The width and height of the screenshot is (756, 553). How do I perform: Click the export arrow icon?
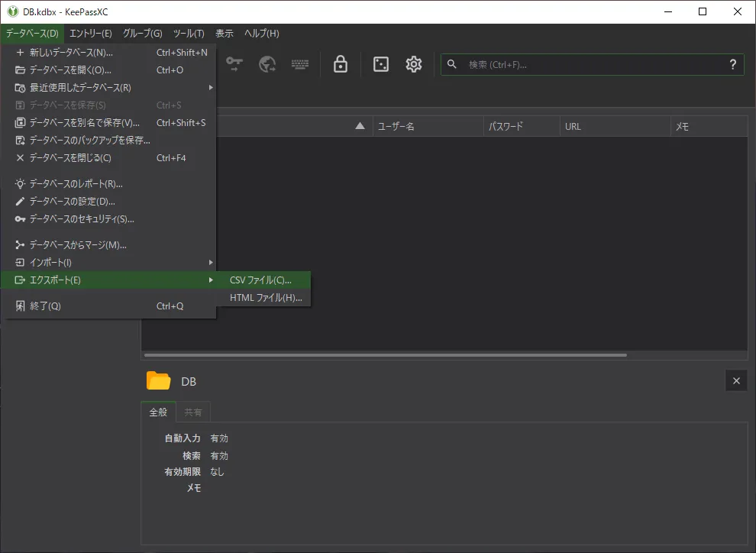click(x=20, y=280)
